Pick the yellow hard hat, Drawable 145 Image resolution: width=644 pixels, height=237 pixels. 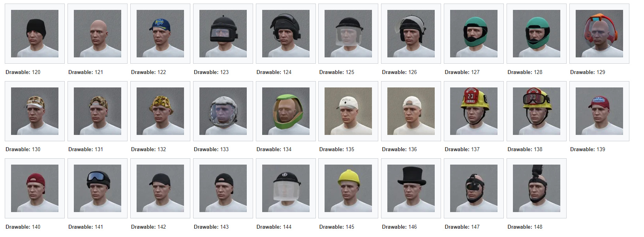(348, 188)
